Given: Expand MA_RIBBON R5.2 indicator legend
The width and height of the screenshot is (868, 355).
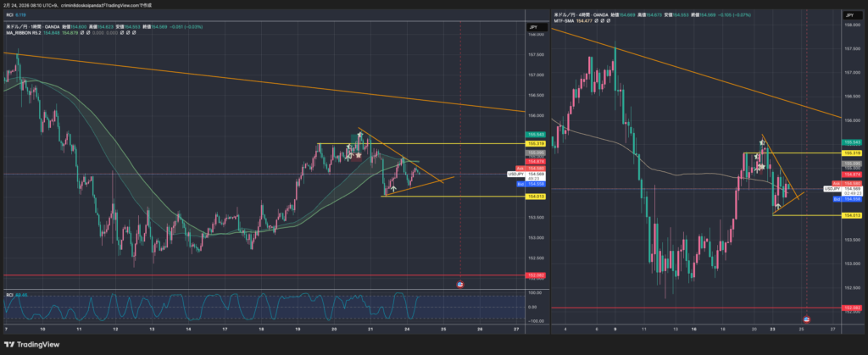Looking at the screenshot, I should click(x=25, y=34).
